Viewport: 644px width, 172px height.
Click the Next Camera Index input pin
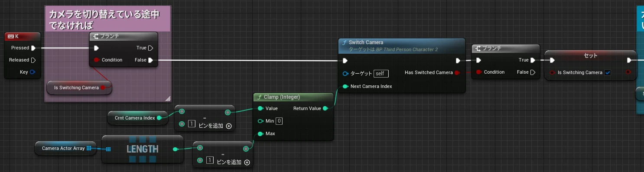[345, 86]
